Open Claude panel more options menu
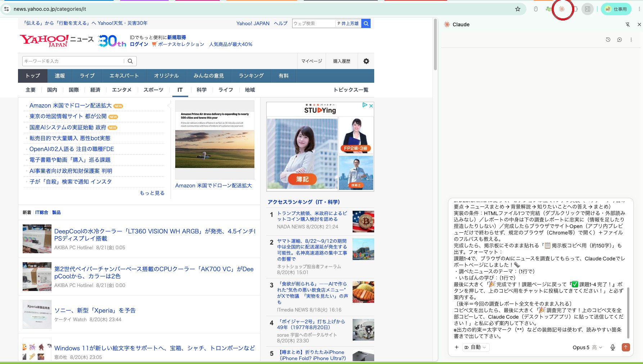643x364 pixels. tap(631, 40)
